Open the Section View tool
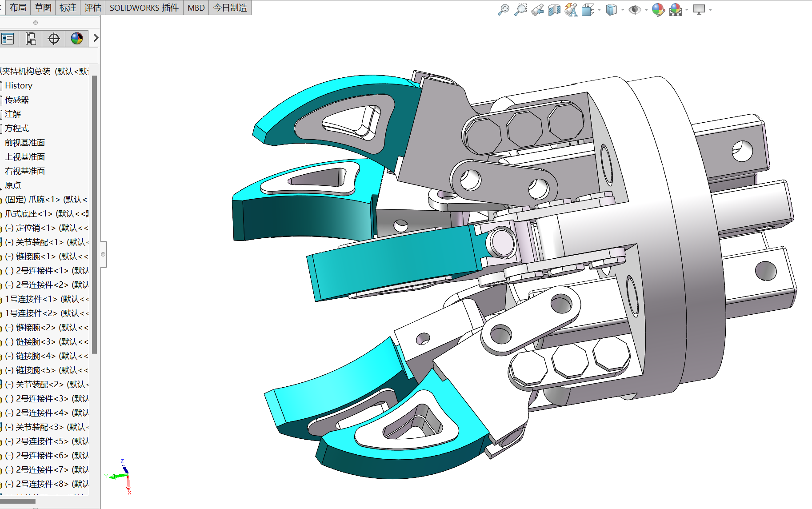The image size is (812, 509). pyautogui.click(x=554, y=10)
